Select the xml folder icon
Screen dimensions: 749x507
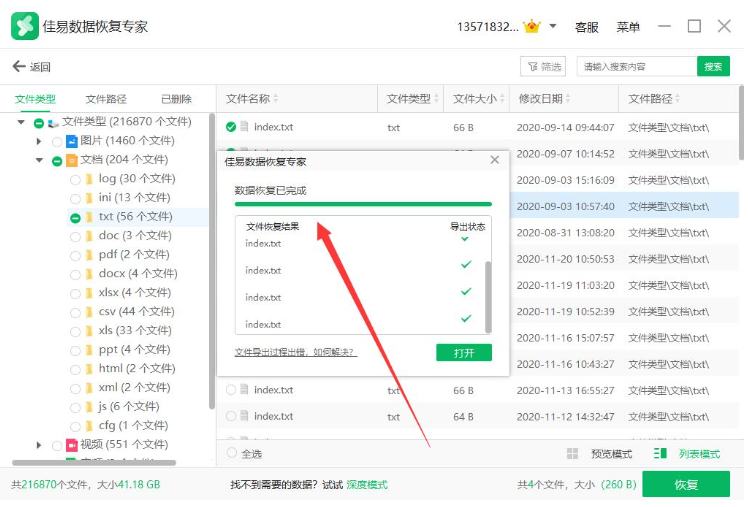89,388
